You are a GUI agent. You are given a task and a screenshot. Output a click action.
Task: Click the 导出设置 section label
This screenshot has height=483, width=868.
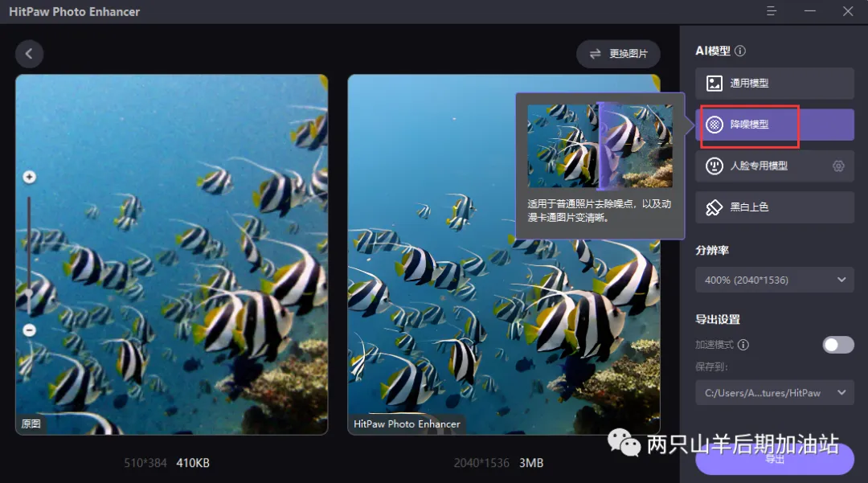(718, 319)
